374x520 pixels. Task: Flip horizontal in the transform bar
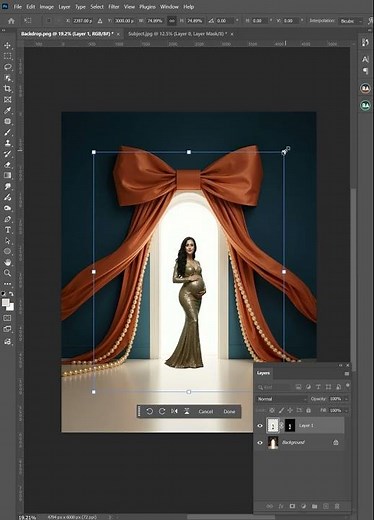(x=174, y=411)
